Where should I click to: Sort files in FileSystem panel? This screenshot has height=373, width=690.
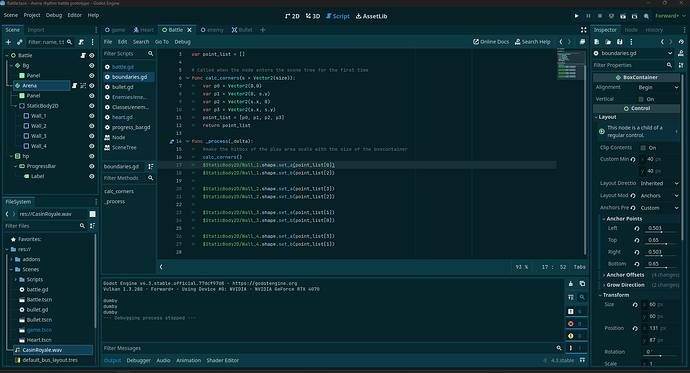(92, 226)
